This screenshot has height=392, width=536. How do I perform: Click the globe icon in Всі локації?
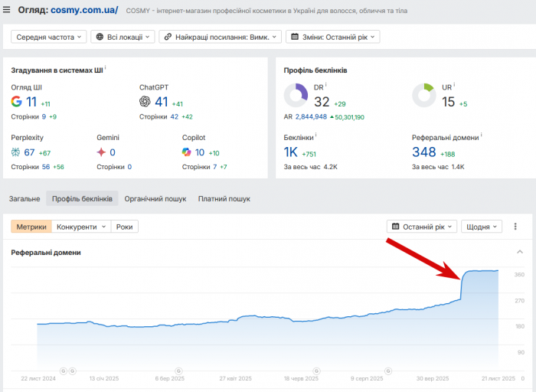coord(100,37)
